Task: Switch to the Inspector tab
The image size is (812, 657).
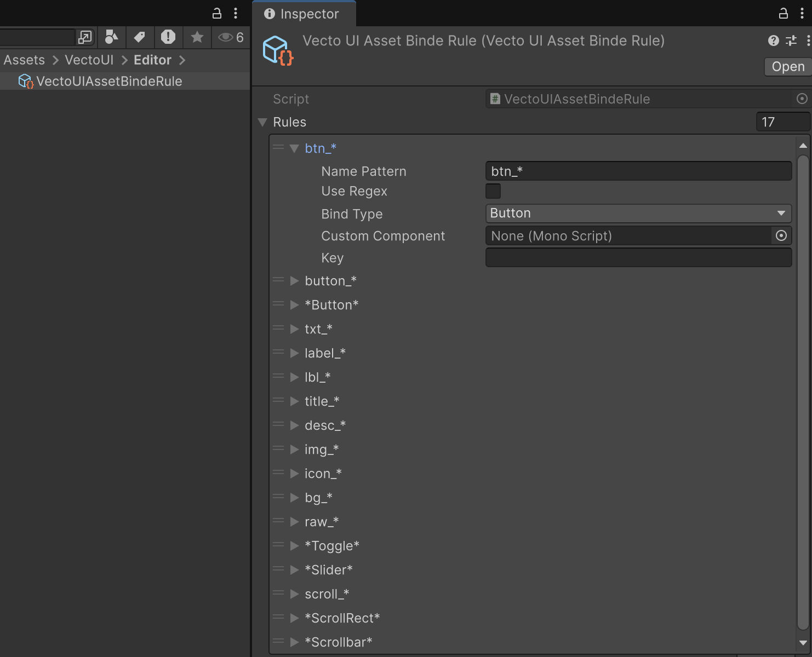Action: pos(305,14)
